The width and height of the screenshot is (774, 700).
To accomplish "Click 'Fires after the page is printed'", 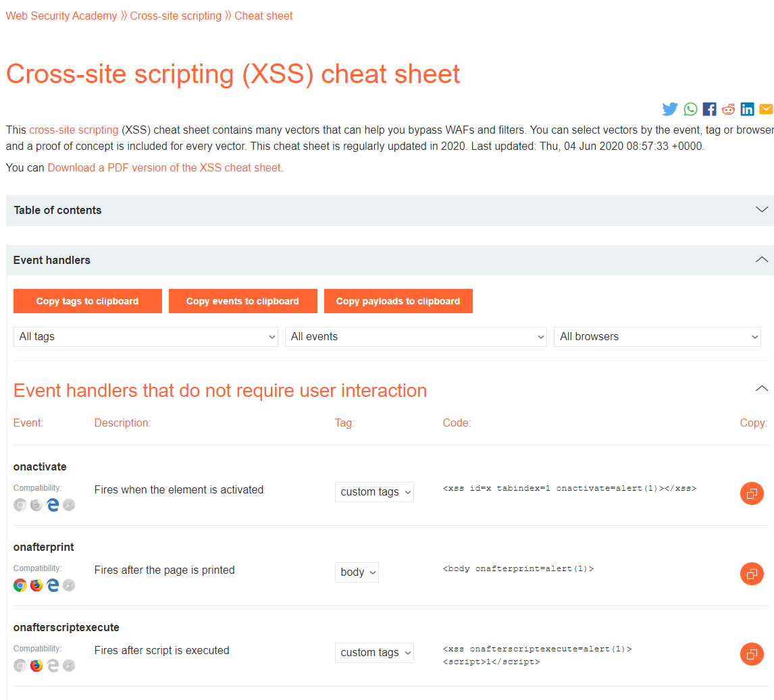I will click(164, 570).
